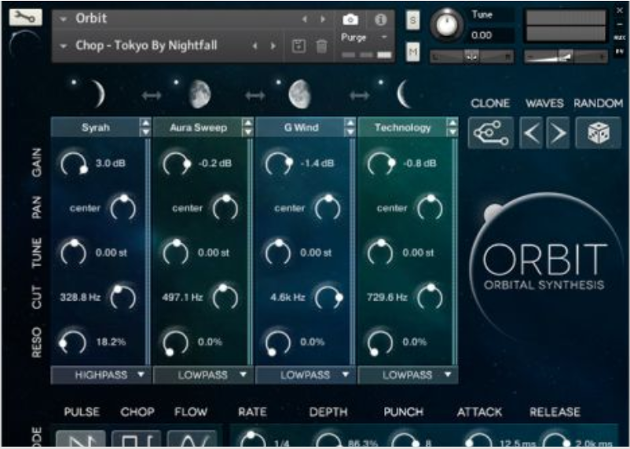The height and width of the screenshot is (449, 630).
Task: Roll the RANDOM dice button
Action: pos(598,133)
